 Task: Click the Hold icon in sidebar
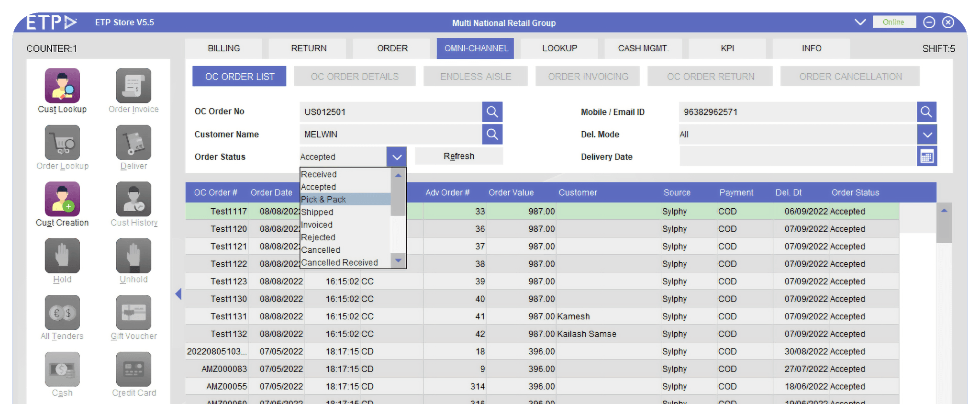click(x=62, y=257)
